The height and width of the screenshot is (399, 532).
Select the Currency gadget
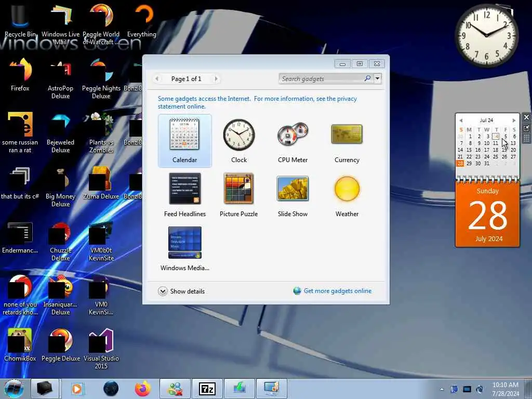point(347,140)
